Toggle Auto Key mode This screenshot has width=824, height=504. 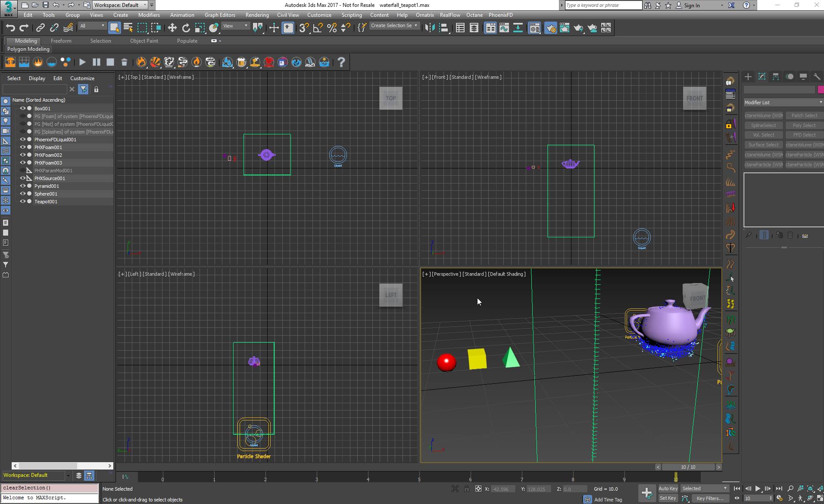click(x=668, y=488)
